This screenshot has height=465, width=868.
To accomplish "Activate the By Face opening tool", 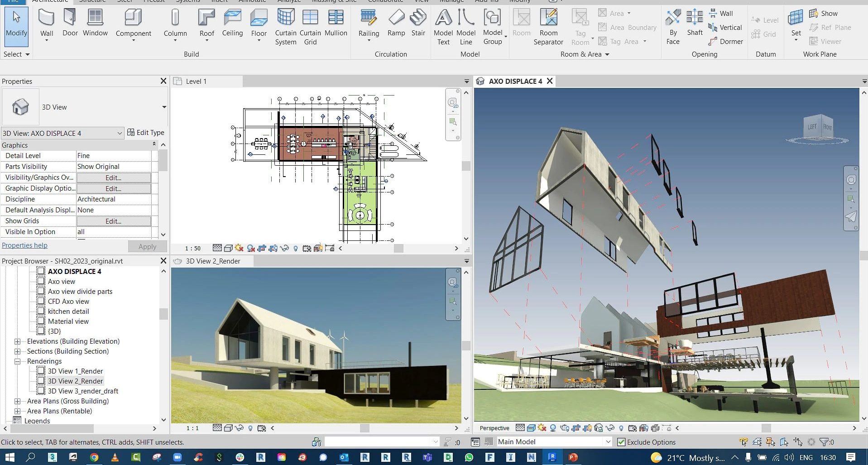I will 673,25.
